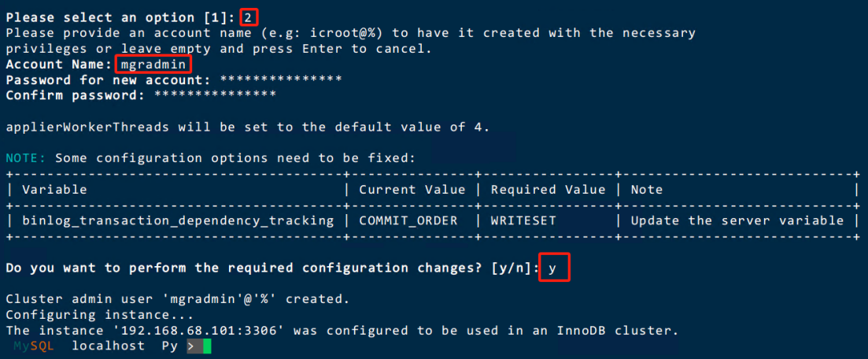Click the masked Confirm password asterisks

(x=216, y=94)
